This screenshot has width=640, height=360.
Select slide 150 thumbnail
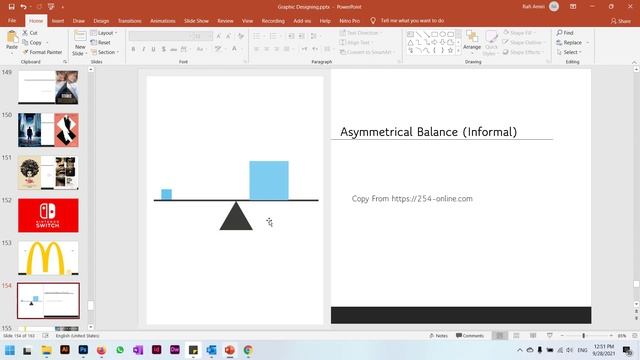pos(48,130)
